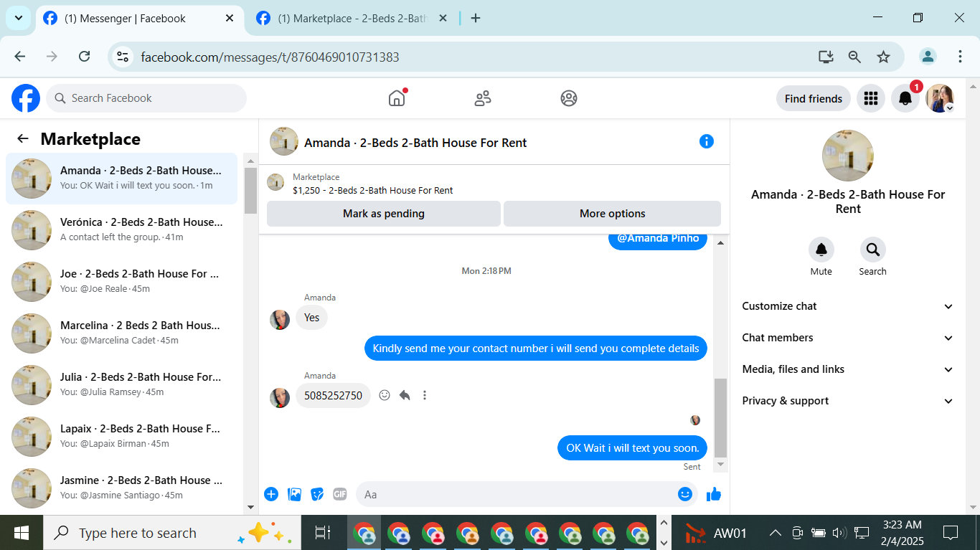Open the $1,250 Marketplace listing link
The image size is (980, 550).
pos(373,191)
